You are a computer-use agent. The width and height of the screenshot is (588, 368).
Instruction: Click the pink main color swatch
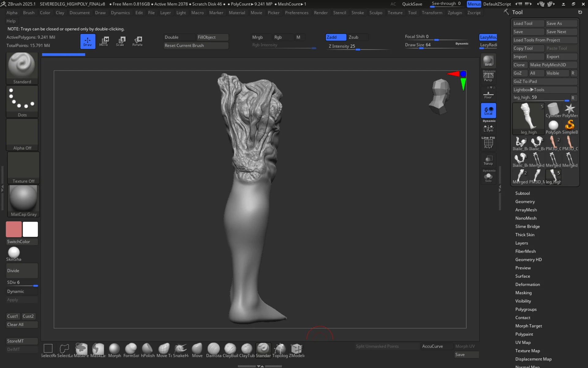pyautogui.click(x=14, y=229)
